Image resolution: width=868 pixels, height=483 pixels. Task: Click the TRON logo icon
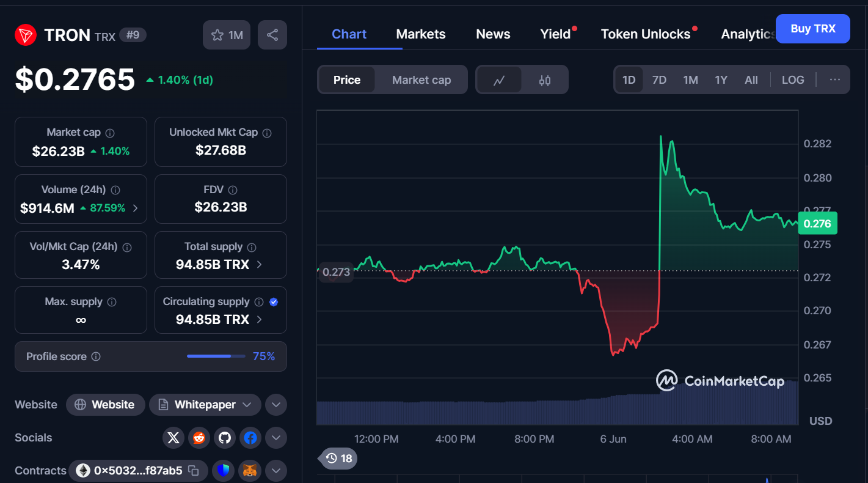pos(26,35)
